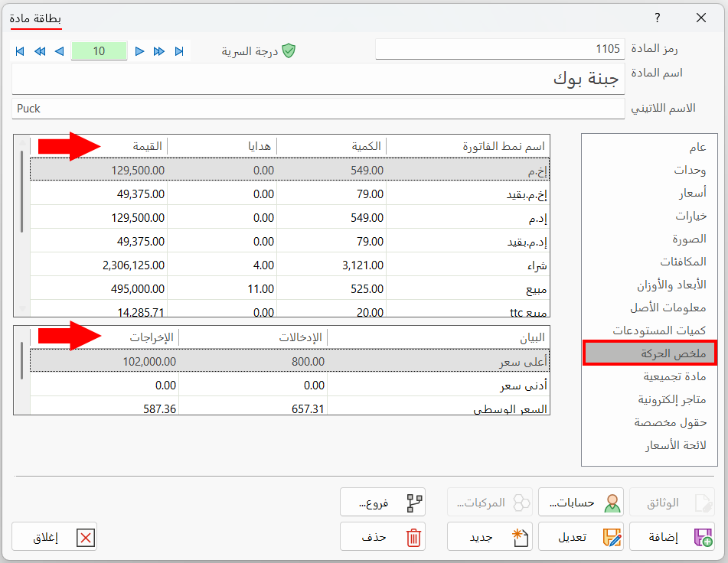Go to the previous record arrow
The image size is (728, 563).
coord(59,51)
